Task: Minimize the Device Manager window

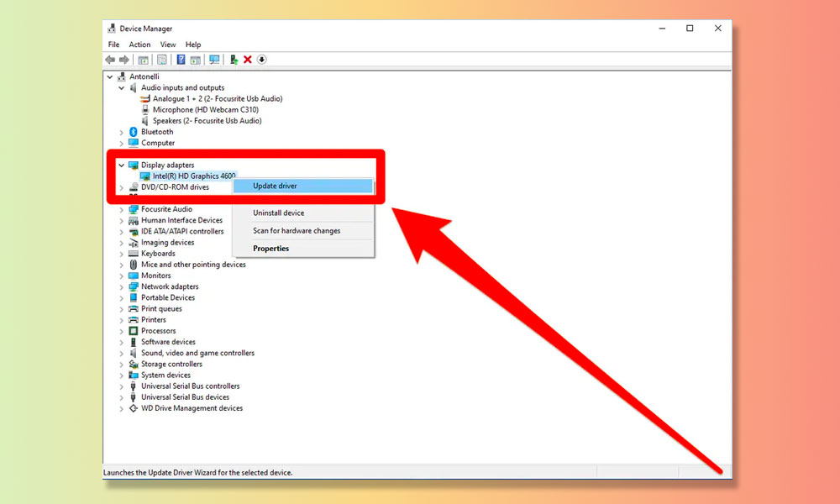Action: pyautogui.click(x=662, y=29)
